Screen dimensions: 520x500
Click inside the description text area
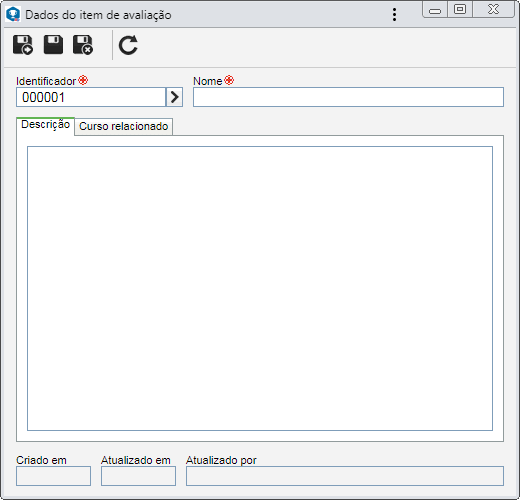(x=260, y=288)
